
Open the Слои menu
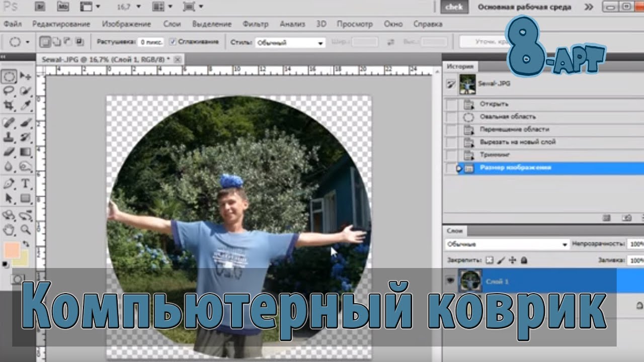172,24
